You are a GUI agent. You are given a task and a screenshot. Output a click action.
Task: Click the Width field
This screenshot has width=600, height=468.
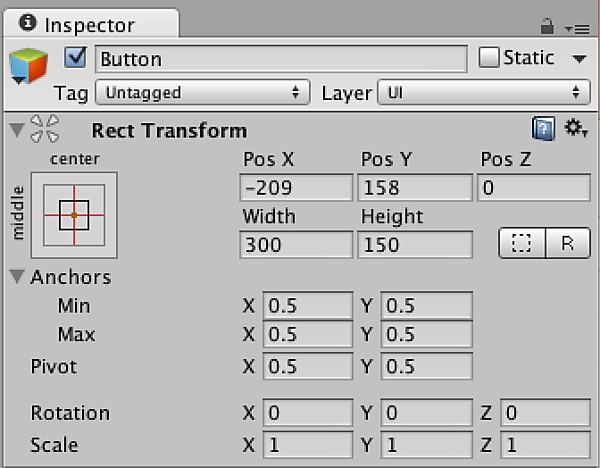tap(296, 245)
